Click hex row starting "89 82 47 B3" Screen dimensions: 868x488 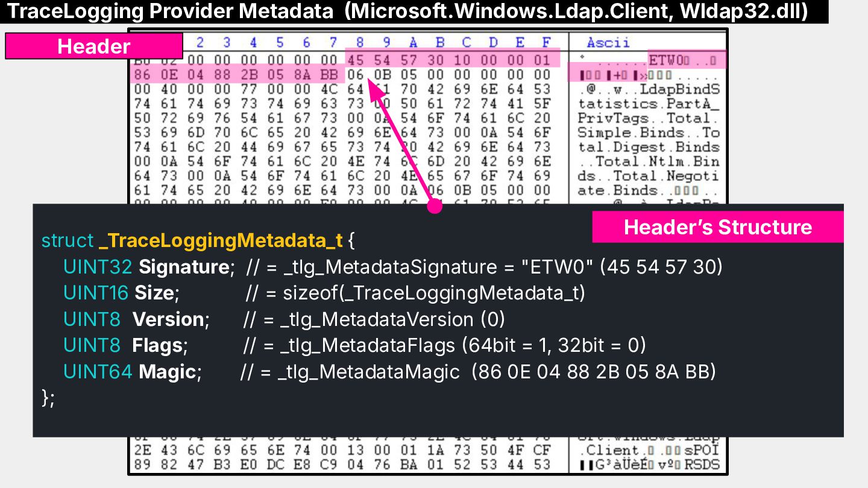click(342, 465)
